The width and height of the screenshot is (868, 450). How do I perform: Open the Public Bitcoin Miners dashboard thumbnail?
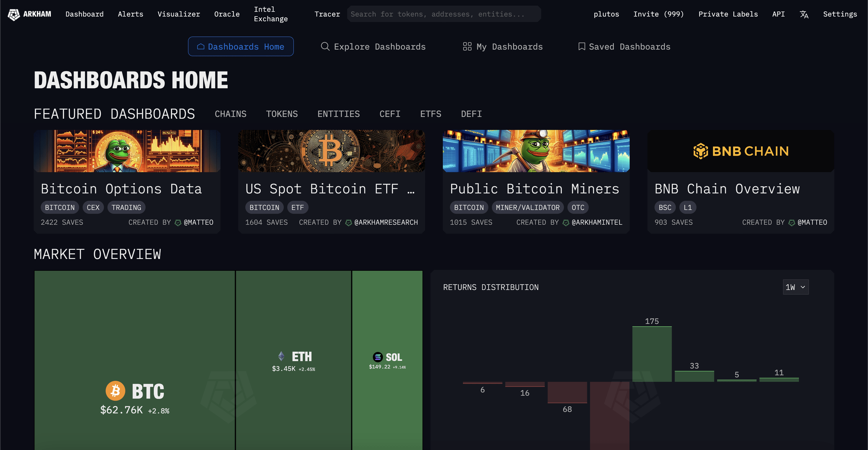click(536, 151)
